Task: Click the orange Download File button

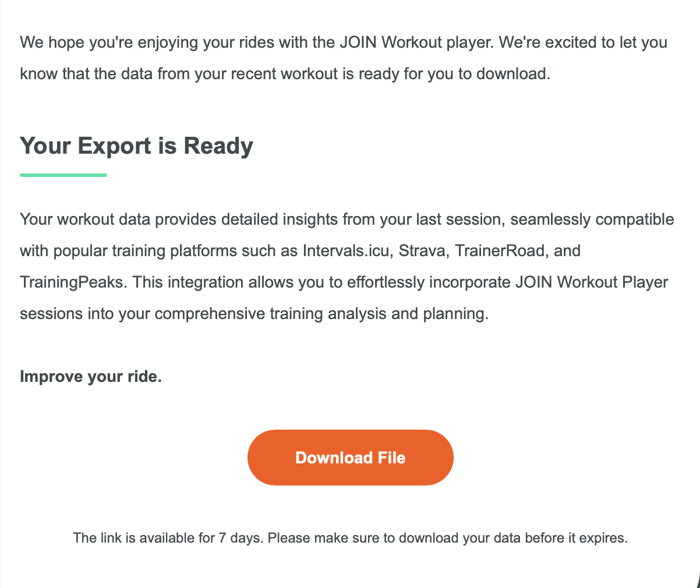Action: pyautogui.click(x=350, y=458)
